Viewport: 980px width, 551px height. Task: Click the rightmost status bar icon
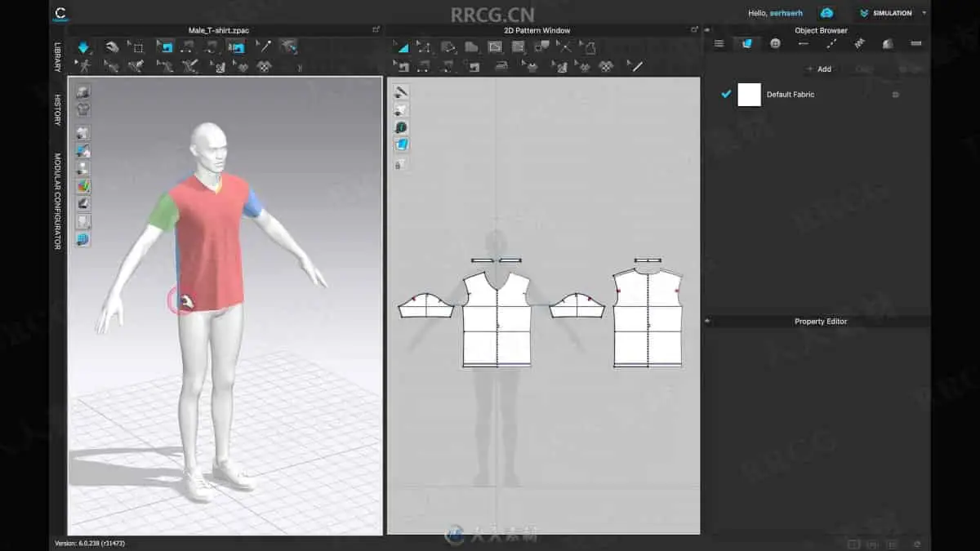point(916,543)
